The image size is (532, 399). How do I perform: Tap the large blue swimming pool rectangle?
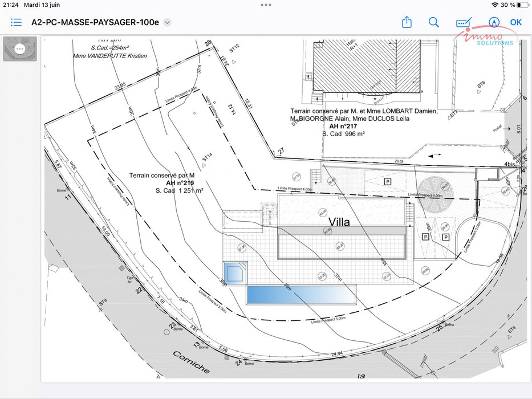tap(300, 295)
